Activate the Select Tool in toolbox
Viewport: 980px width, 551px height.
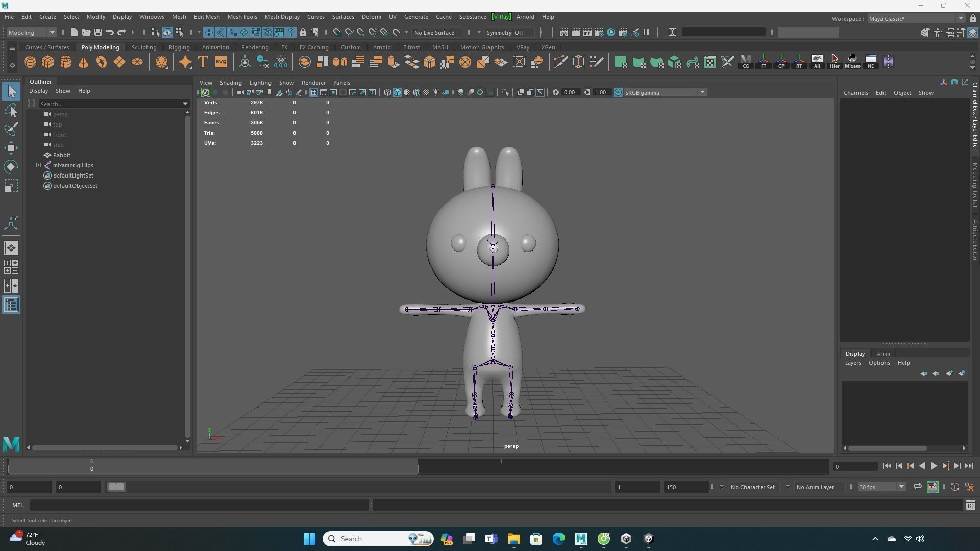tap(11, 92)
